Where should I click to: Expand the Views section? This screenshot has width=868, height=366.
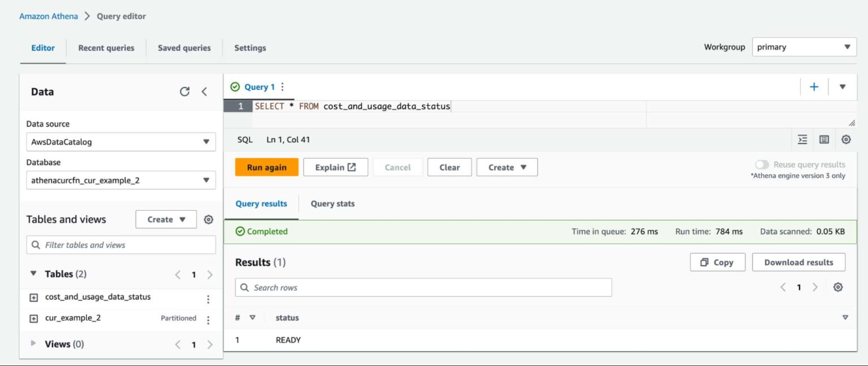pyautogui.click(x=33, y=343)
